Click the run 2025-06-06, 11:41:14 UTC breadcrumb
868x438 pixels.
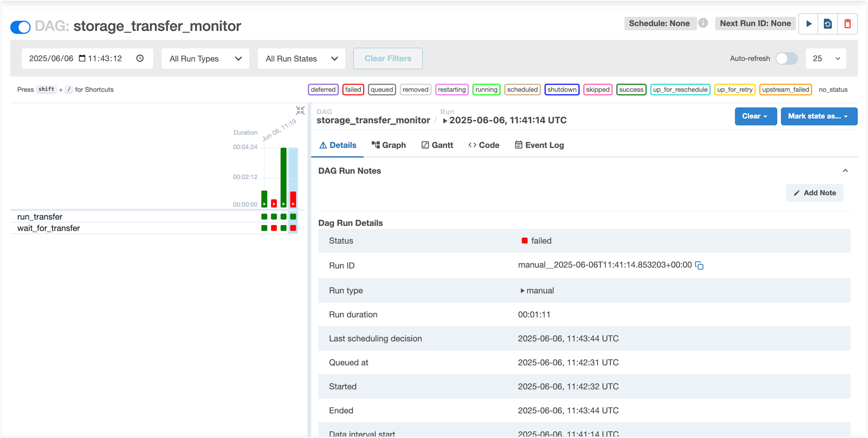point(505,120)
